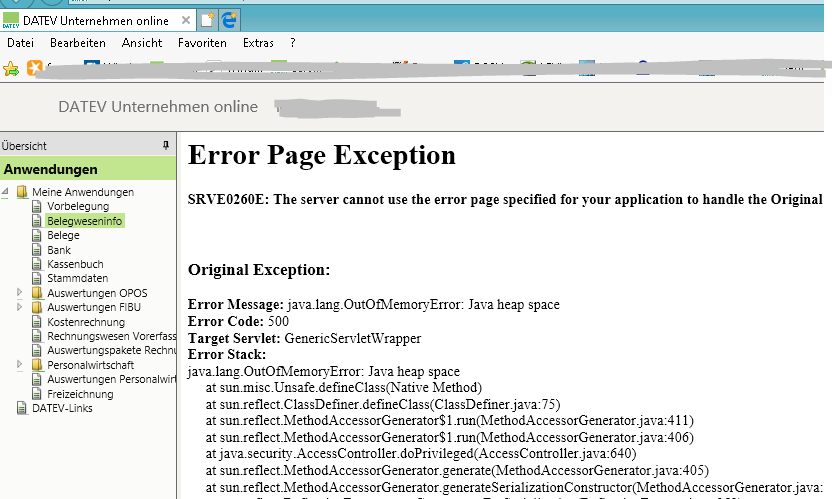Viewport: 832px width, 499px height.
Task: Open Stammdaten in the tree
Action: click(77, 278)
